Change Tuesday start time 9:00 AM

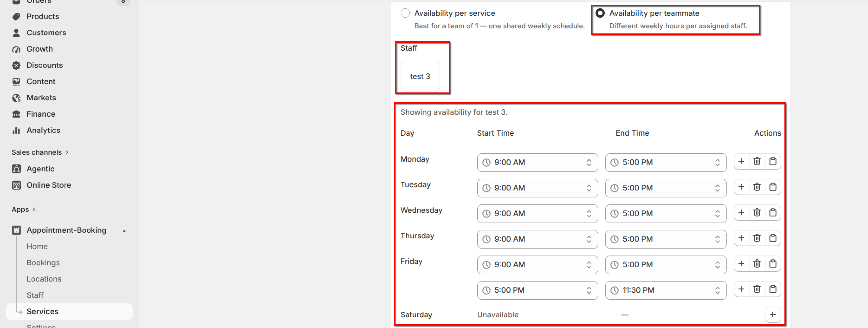(x=538, y=188)
